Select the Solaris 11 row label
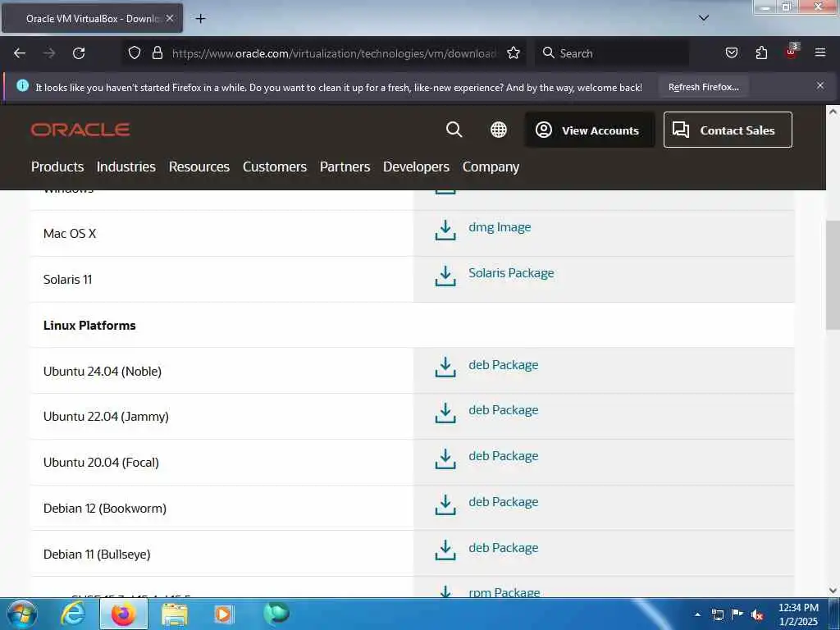The image size is (840, 630). tap(67, 280)
